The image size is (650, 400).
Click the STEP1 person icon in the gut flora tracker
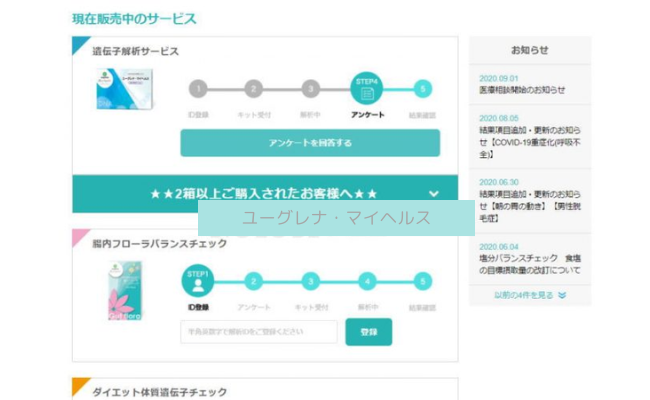click(198, 281)
